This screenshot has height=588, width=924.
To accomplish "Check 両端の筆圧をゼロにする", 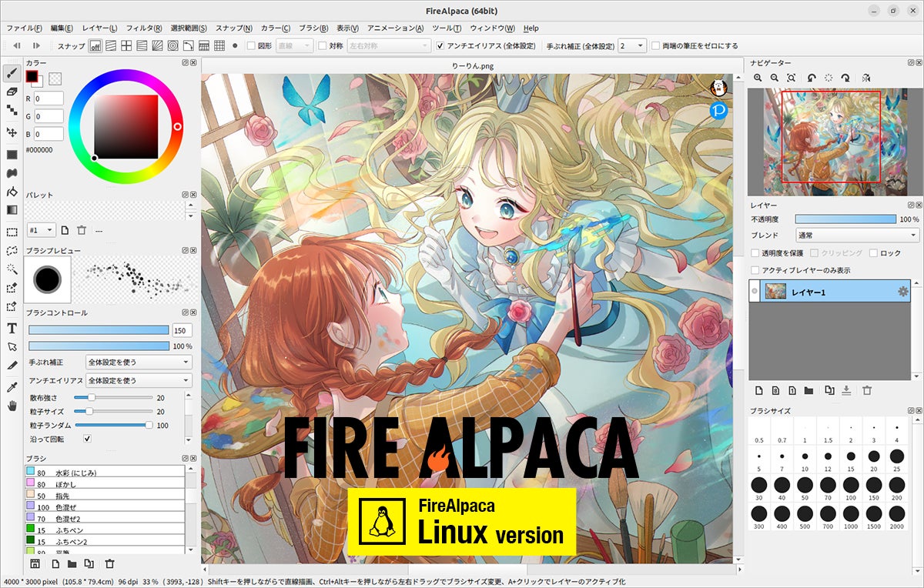I will tap(656, 46).
